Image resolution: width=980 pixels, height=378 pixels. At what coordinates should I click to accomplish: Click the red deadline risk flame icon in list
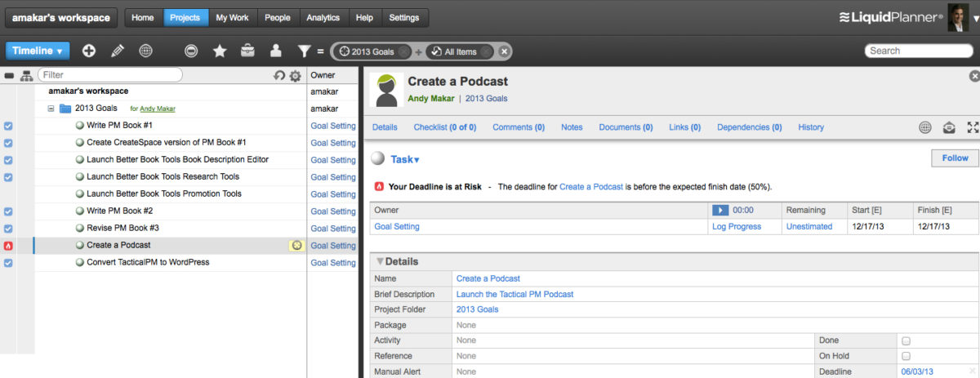pos(8,245)
